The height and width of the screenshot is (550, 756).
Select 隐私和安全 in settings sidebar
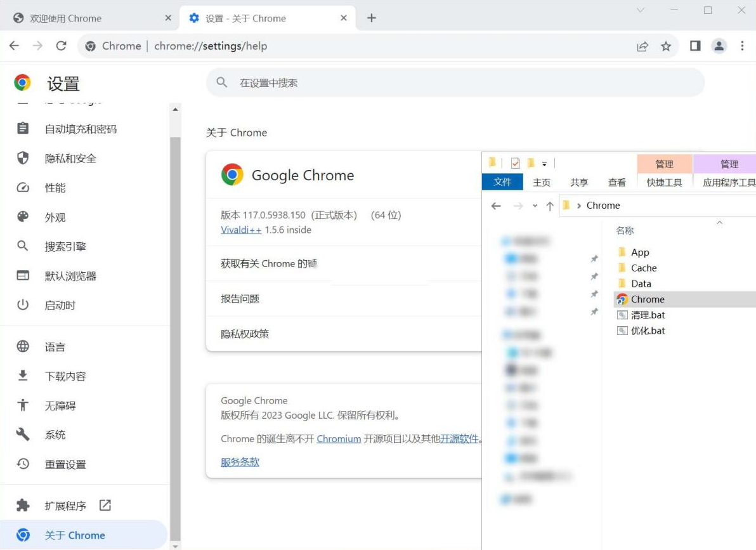tap(70, 159)
